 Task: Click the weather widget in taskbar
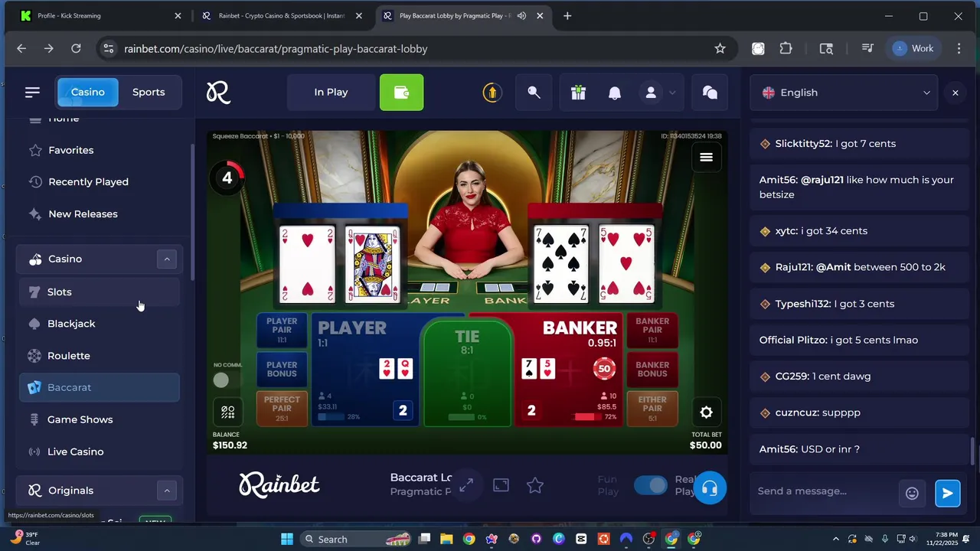pyautogui.click(x=24, y=539)
